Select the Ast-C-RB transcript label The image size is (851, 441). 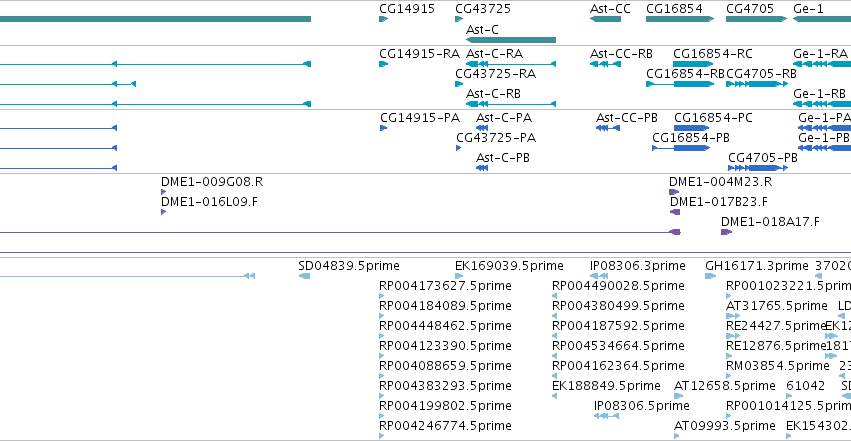(493, 94)
